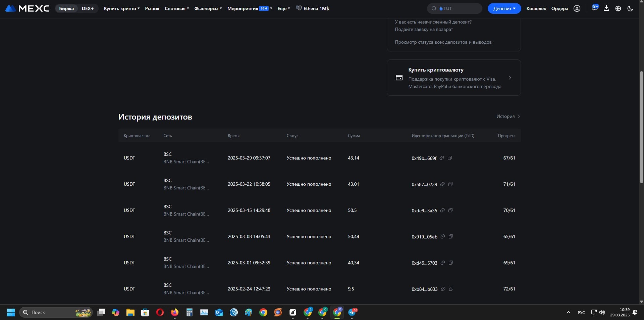Screen dimensions: 644x320
Task: Click the Windows taskbar Поиск search box
Action: [56, 312]
